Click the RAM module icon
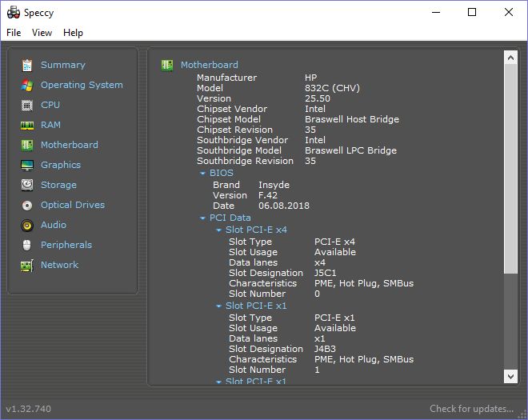 [27, 126]
